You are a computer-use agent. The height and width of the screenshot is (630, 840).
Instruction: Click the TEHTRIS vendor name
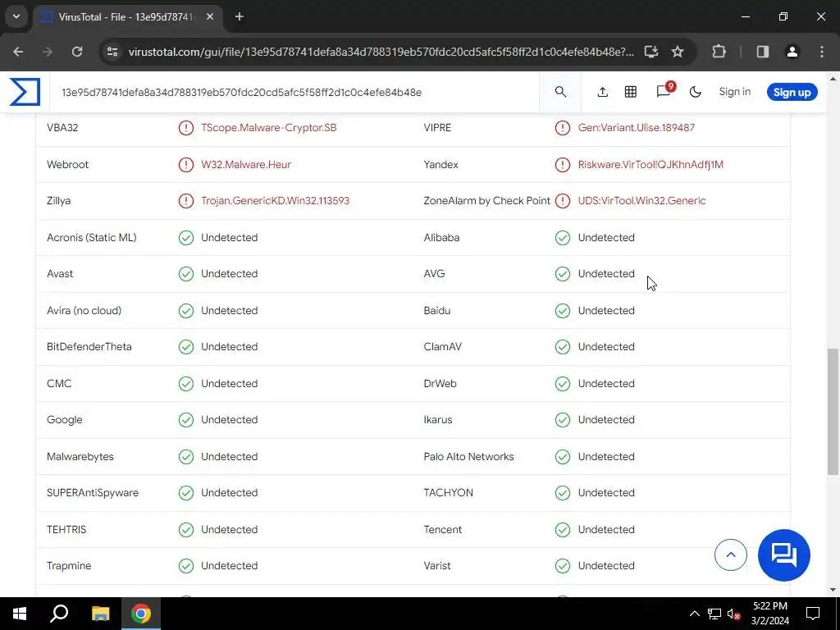tap(66, 529)
